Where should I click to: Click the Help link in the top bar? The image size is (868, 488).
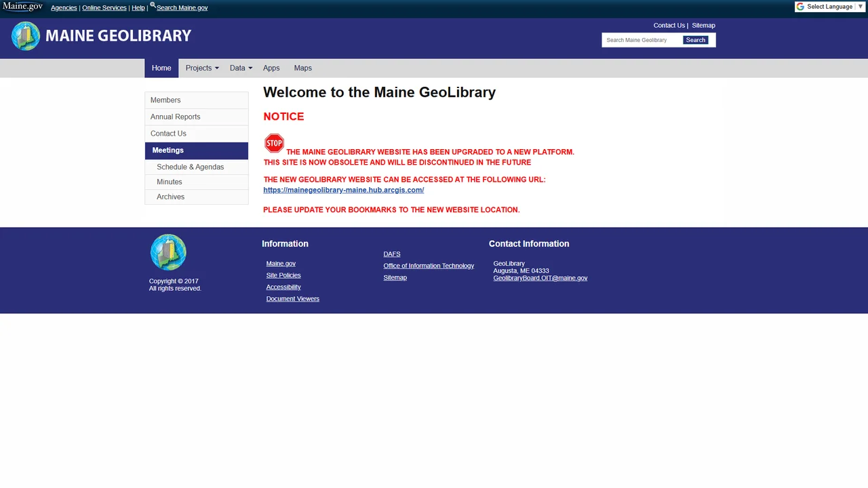pyautogui.click(x=138, y=8)
